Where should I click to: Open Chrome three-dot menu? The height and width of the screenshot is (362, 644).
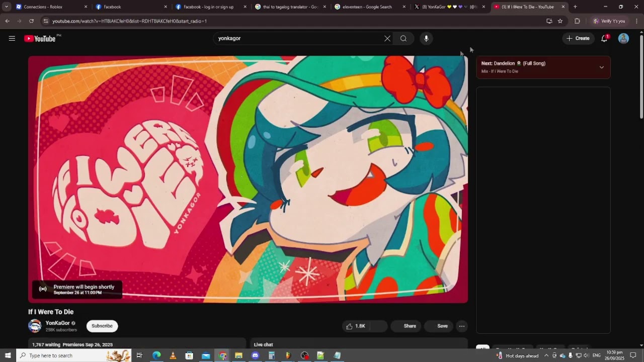click(636, 21)
